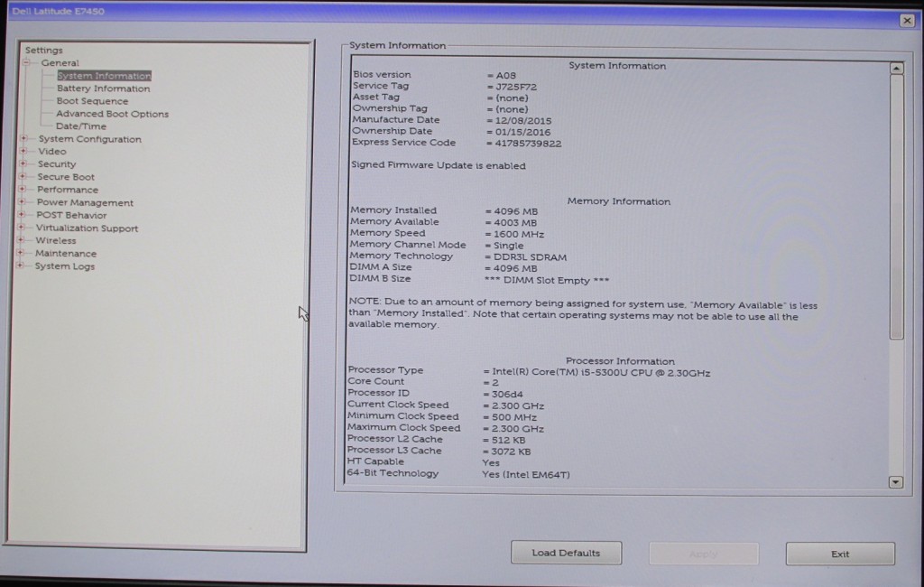Viewport: 924px width, 587px height.
Task: Expand the Security settings node
Action: pyautogui.click(x=23, y=163)
